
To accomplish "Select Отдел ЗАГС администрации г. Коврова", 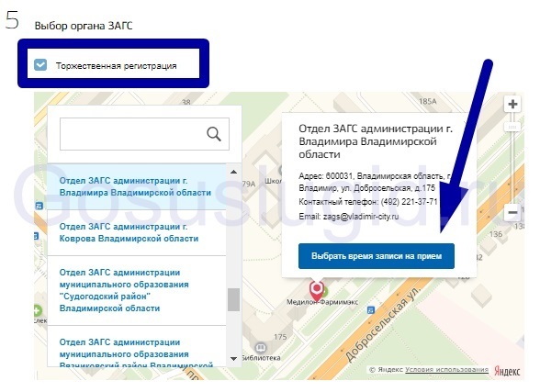I will tap(137, 232).
